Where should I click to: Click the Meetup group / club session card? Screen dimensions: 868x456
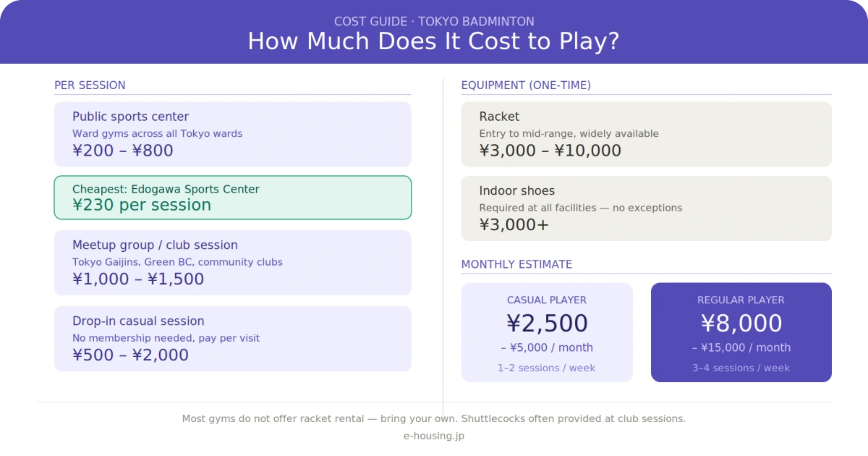[x=232, y=262]
